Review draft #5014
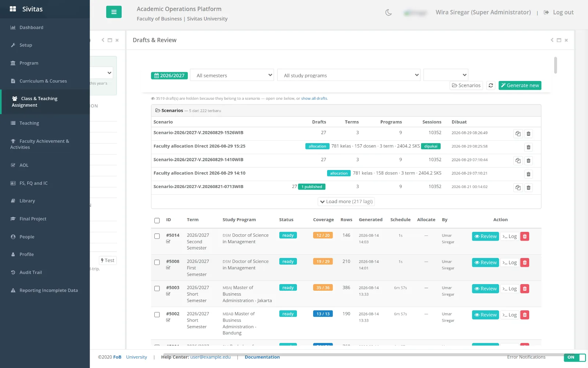Viewport: 588px width, 368px height. pos(485,236)
